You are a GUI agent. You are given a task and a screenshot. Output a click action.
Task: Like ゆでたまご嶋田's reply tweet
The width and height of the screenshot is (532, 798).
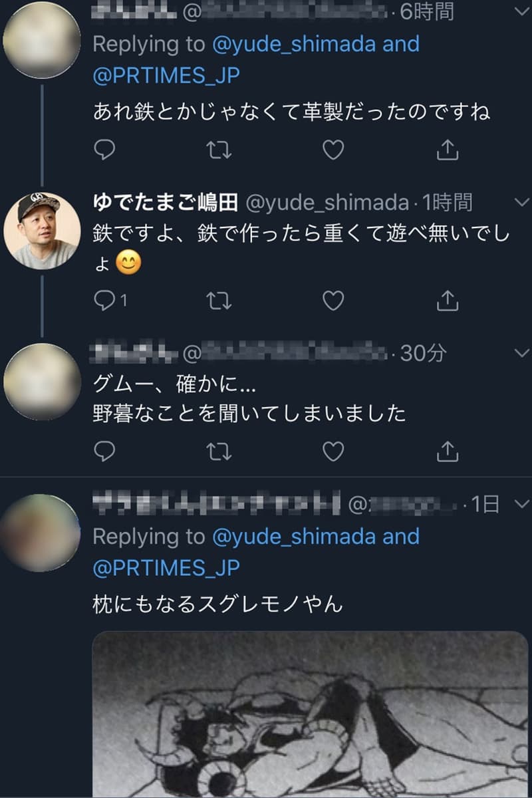pyautogui.click(x=332, y=301)
